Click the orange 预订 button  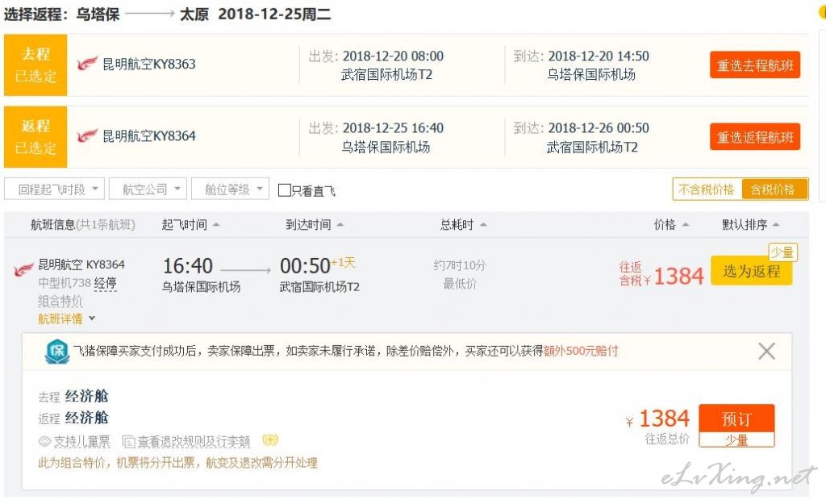[x=736, y=419]
